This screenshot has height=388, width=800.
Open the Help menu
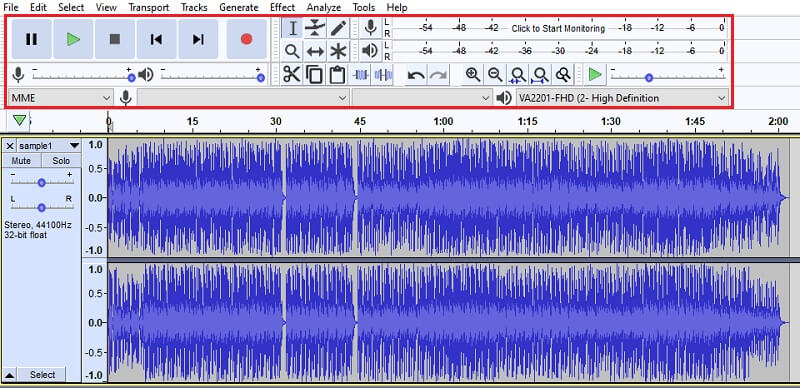[397, 7]
